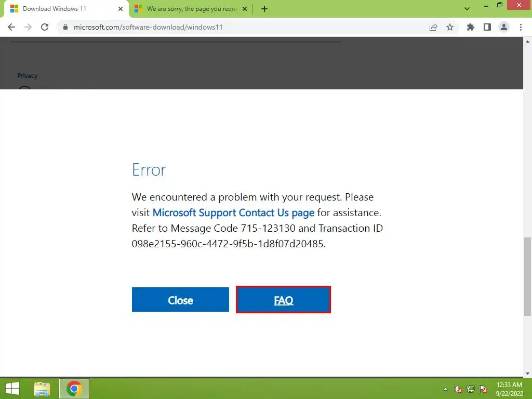
Task: Dismiss the error with Close button
Action: (x=180, y=300)
